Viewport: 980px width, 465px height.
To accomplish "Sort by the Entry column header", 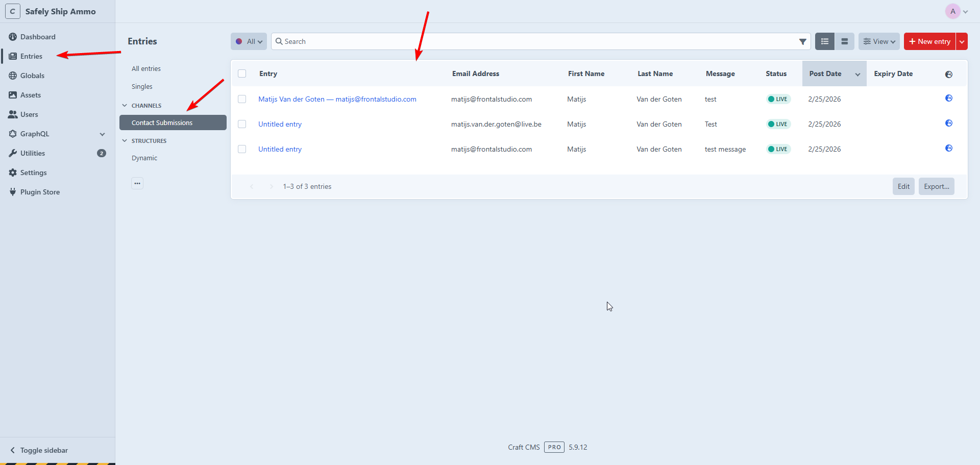I will [x=268, y=74].
